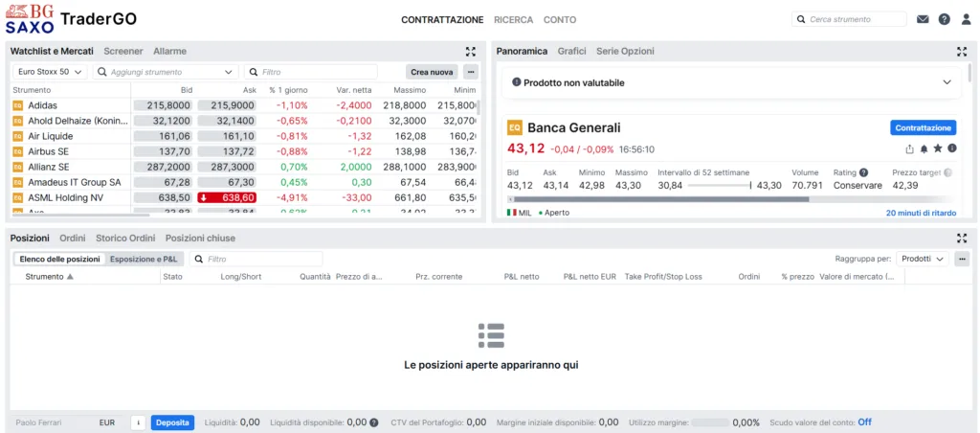Viewport: 980px width, 433px height.
Task: Open watchlist more options (three dots) button
Action: click(x=471, y=72)
